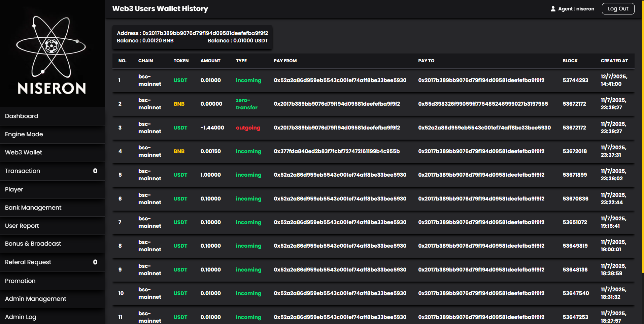Screen dimensions: 644x324
Task: Click the AMOUNT column header
Action: [210, 61]
